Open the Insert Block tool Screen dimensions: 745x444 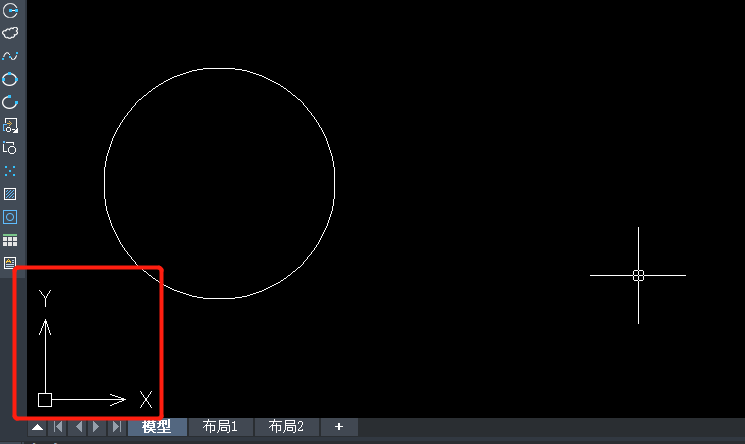click(x=10, y=125)
